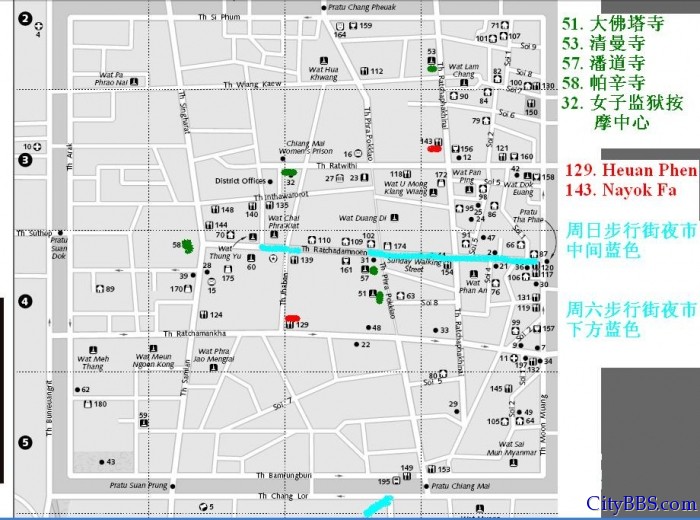Click the green marker at Women's Prison 32
Screen dimensions: 700x520
(289, 173)
